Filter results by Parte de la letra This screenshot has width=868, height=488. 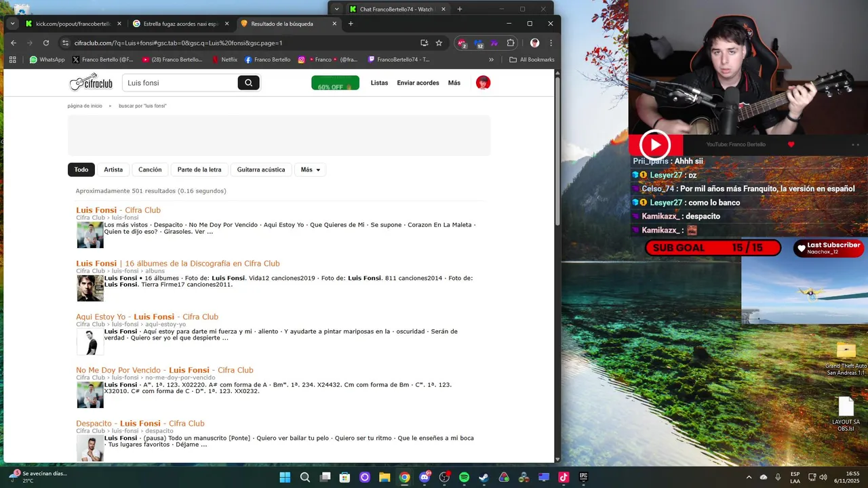(x=199, y=169)
